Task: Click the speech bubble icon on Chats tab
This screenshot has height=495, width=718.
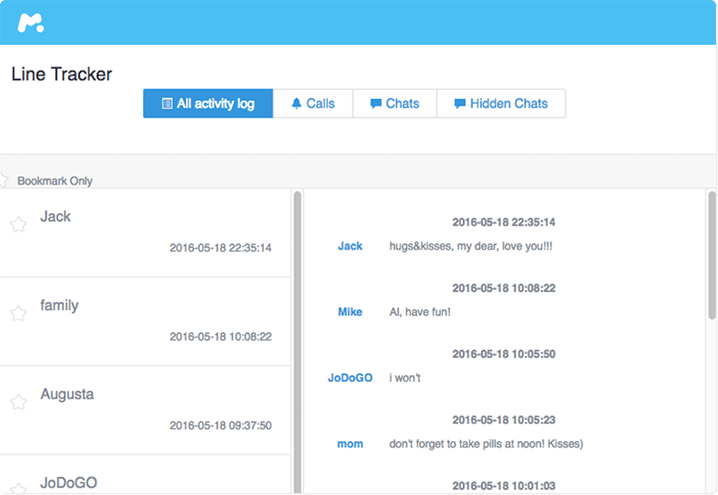Action: pyautogui.click(x=375, y=104)
